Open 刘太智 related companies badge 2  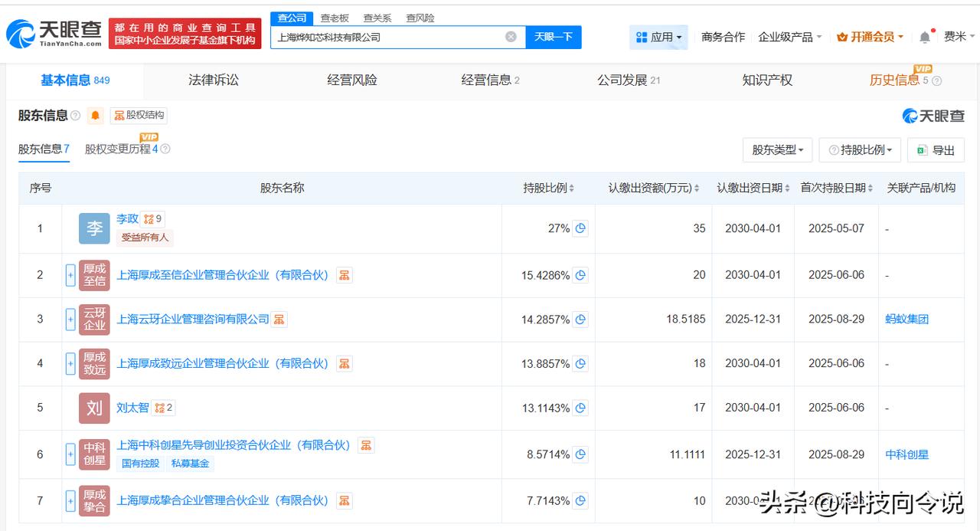(163, 408)
